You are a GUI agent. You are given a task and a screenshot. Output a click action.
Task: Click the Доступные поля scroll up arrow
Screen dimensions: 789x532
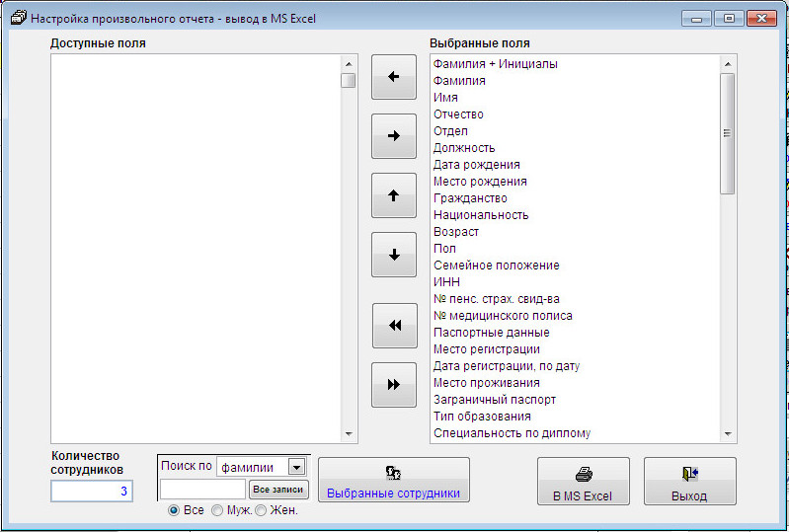point(349,64)
